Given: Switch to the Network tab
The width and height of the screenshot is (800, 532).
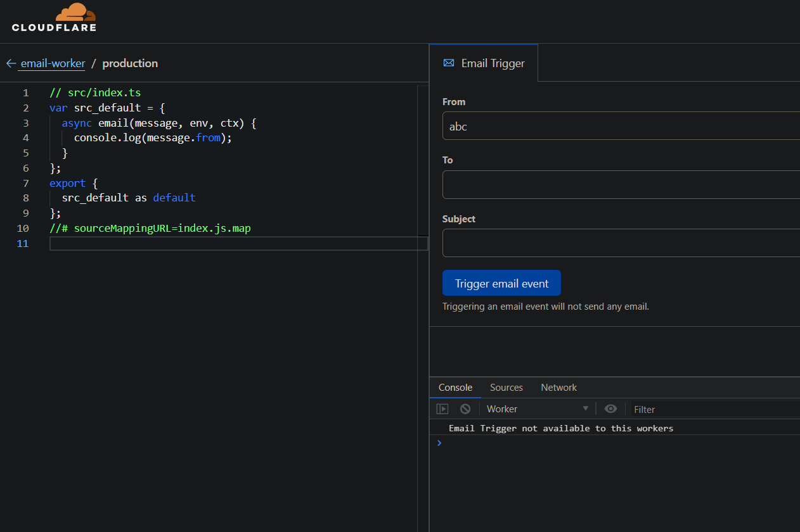Looking at the screenshot, I should 558,388.
